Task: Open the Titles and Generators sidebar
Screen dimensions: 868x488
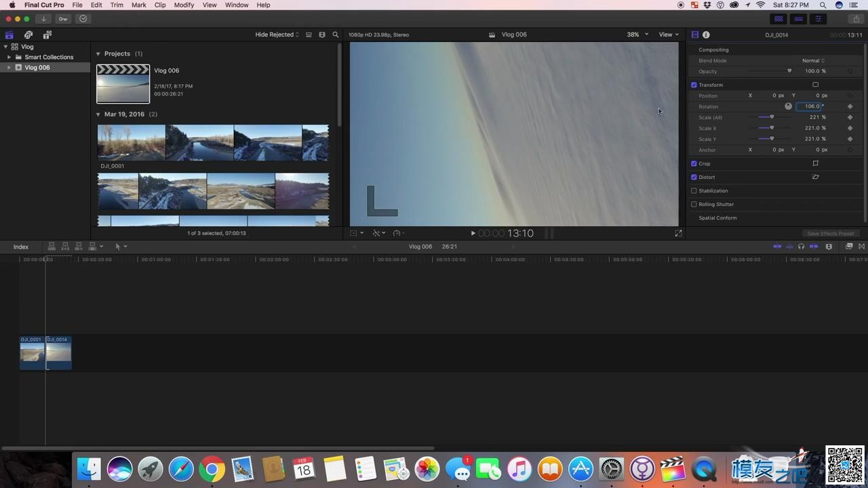Action: [47, 35]
